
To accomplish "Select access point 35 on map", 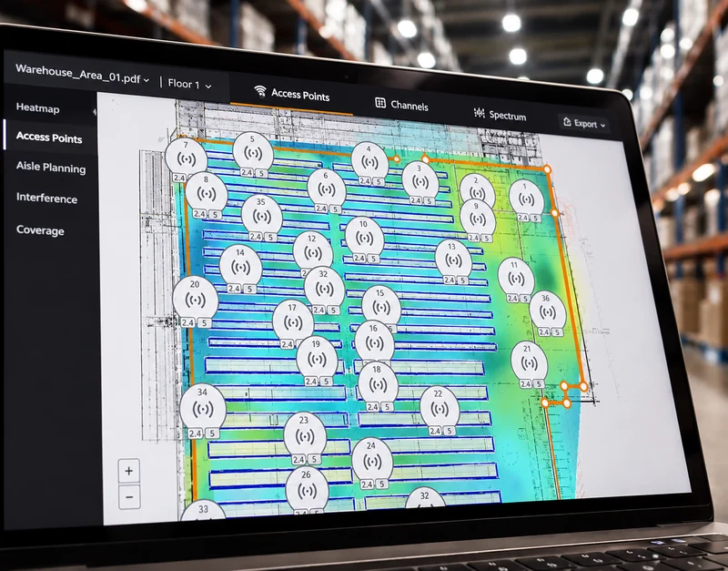I will pyautogui.click(x=262, y=214).
